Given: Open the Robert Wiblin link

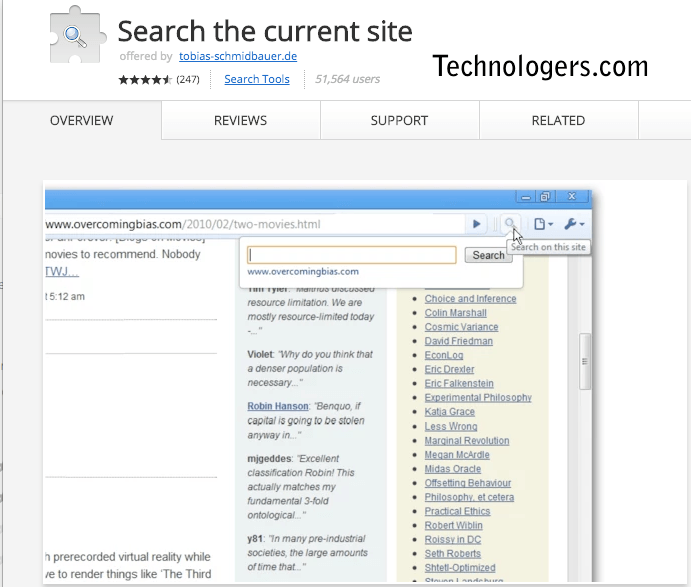Looking at the screenshot, I should [x=453, y=525].
